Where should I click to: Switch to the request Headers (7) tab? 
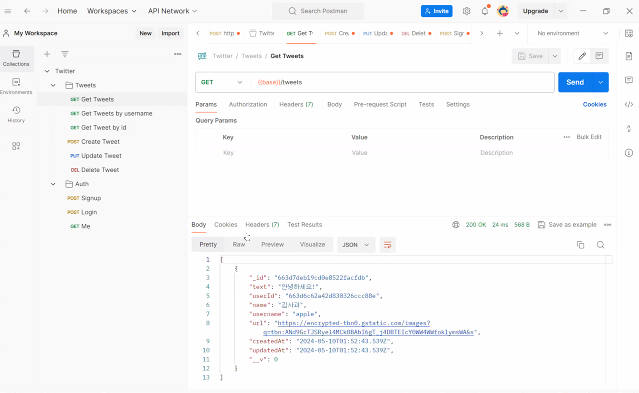coord(296,104)
